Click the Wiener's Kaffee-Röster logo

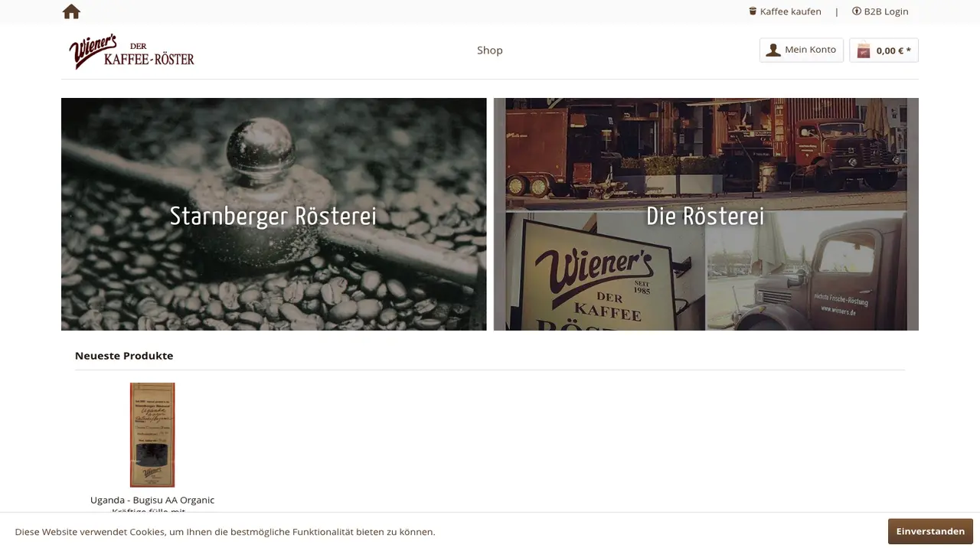(132, 51)
